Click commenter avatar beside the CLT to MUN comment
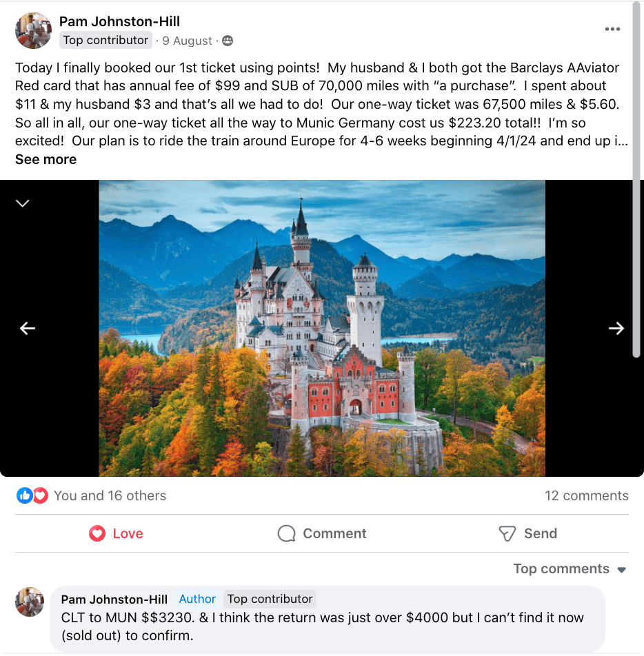644x656 pixels. tap(30, 602)
